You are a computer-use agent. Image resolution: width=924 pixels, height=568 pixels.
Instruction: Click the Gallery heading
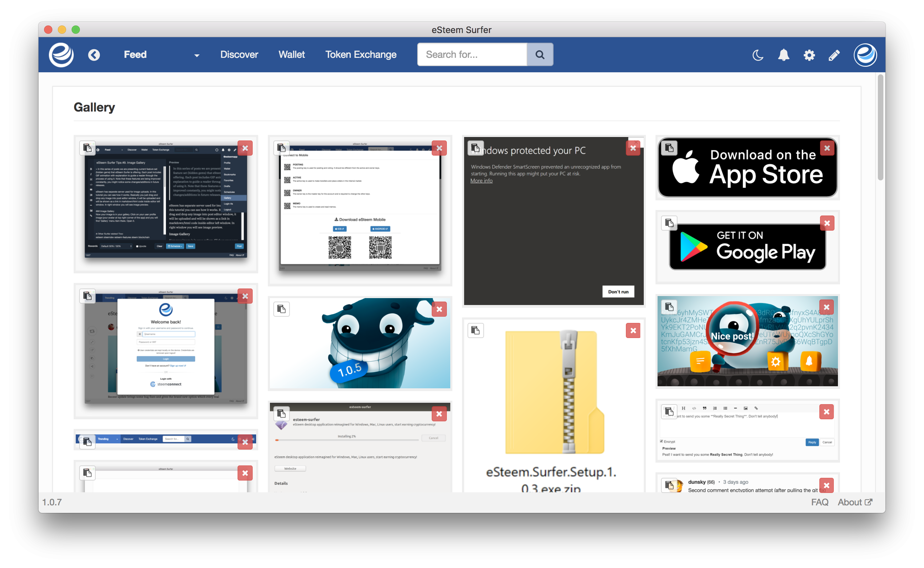click(x=94, y=107)
